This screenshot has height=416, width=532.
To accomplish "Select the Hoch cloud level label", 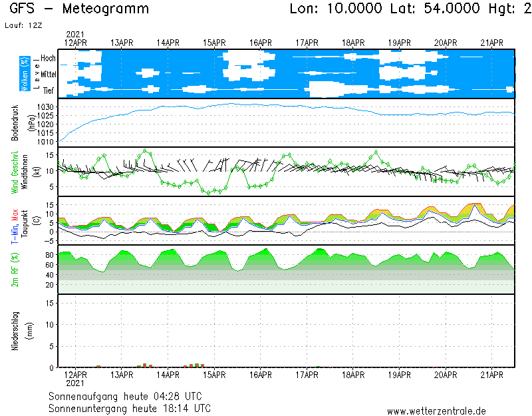I will [x=48, y=59].
